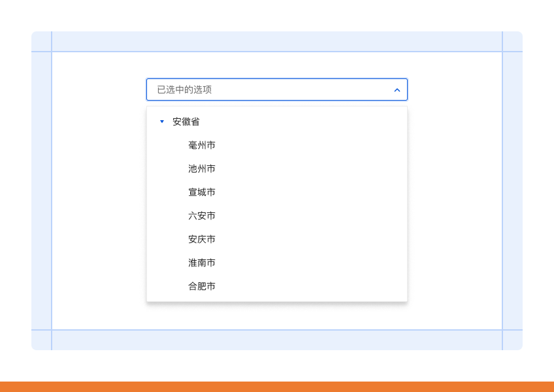
Task: Focus the 已选中的选项 select input
Action: (277, 90)
